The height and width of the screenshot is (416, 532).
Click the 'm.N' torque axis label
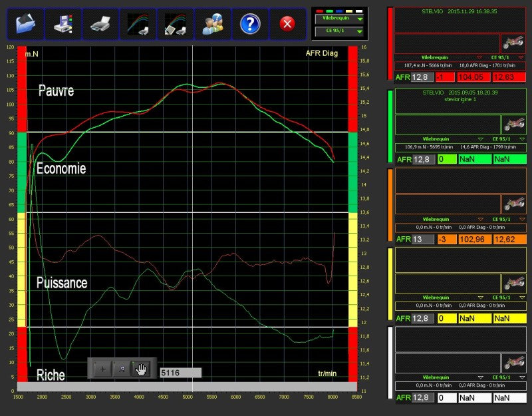tap(31, 54)
